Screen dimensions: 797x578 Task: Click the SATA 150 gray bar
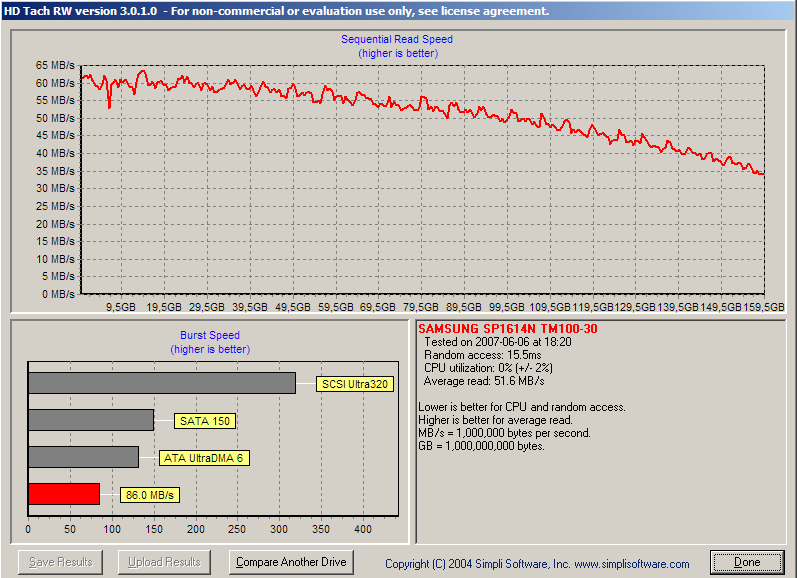click(91, 420)
